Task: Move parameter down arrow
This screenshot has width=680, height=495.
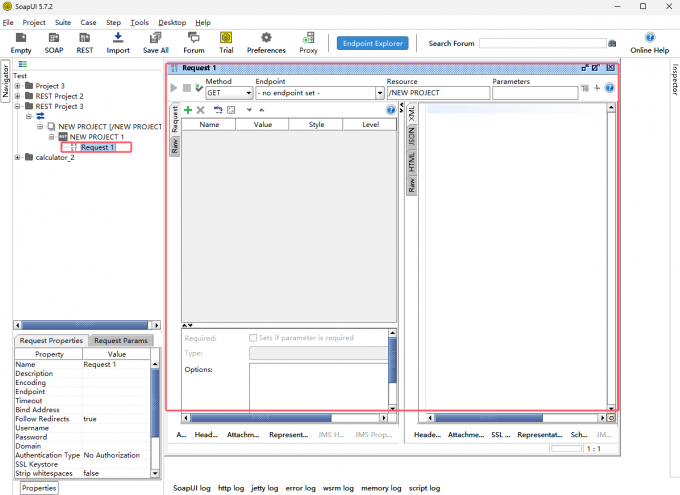Action: [249, 110]
